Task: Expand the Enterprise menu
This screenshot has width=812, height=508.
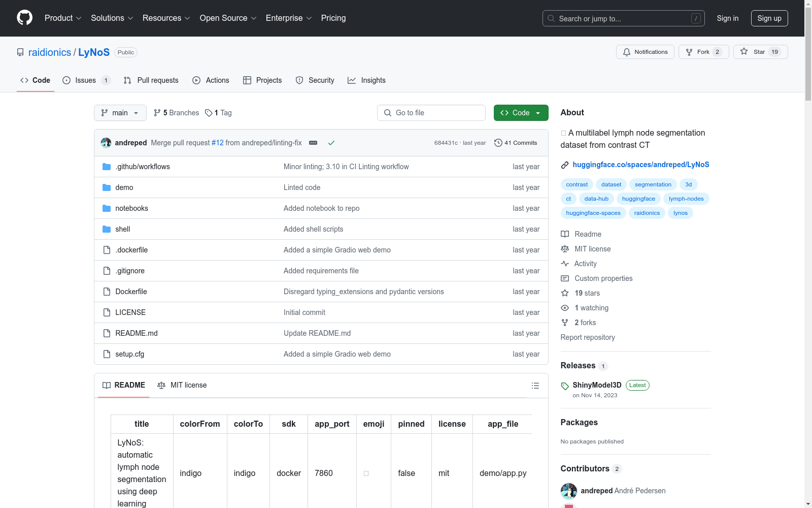Action: click(289, 18)
